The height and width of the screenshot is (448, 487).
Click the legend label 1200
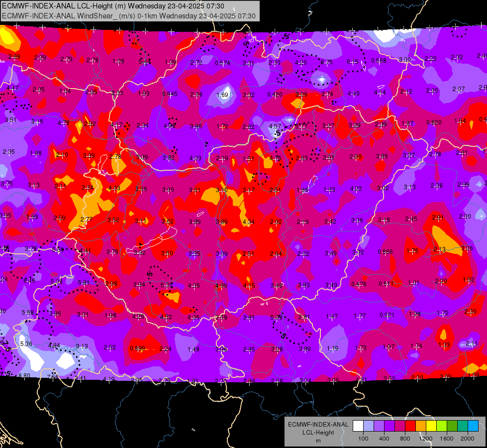tap(425, 439)
